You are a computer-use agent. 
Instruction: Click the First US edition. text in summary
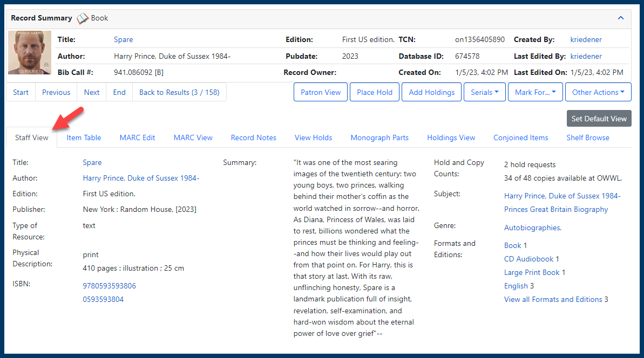pyautogui.click(x=368, y=39)
